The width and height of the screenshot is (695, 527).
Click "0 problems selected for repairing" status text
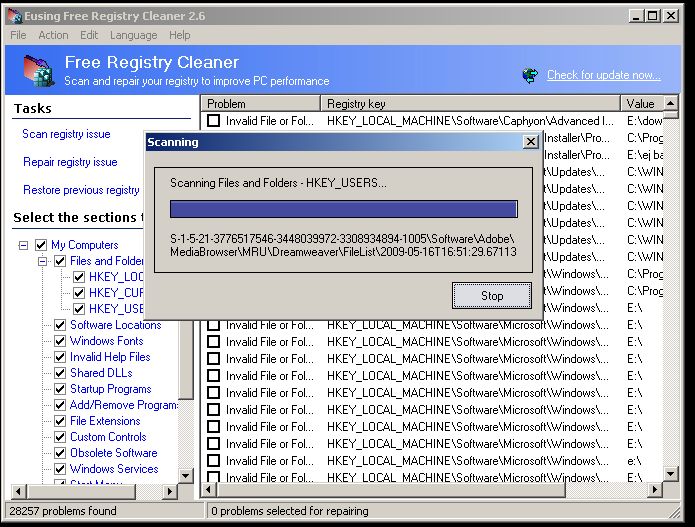point(290,511)
